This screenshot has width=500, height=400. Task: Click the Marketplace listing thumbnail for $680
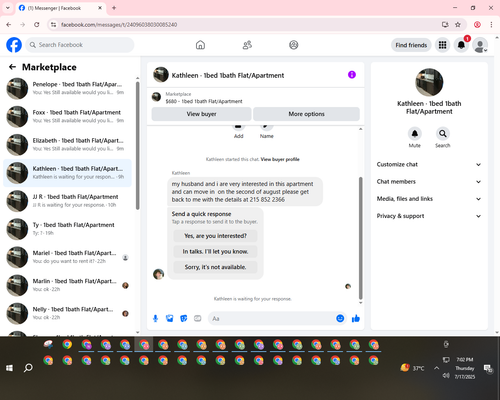tap(156, 97)
